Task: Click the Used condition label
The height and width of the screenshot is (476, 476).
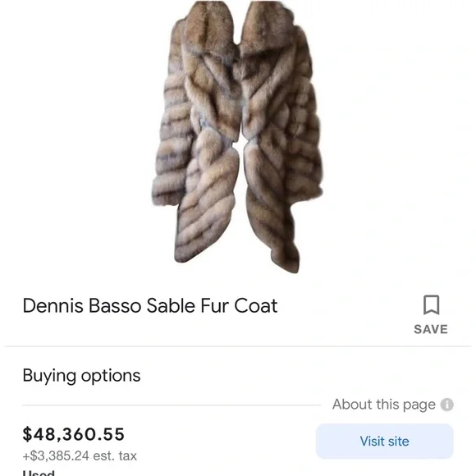Action: 39,473
